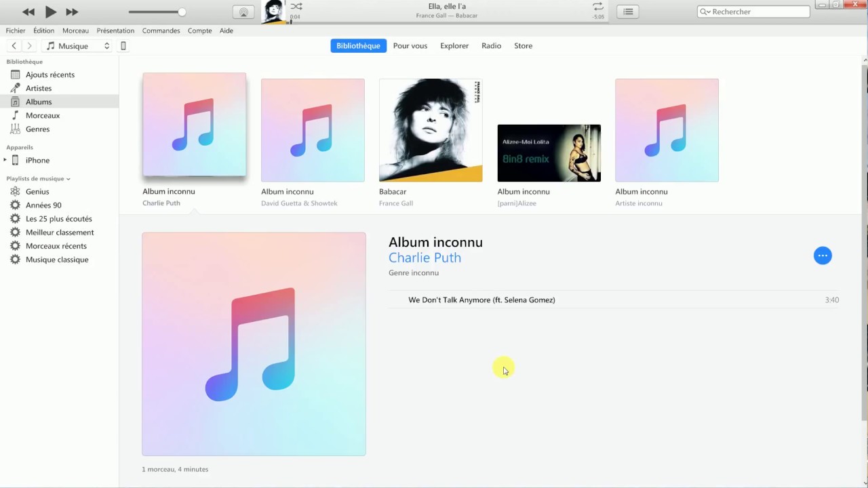Click the now playing album artwork thumbnail

[x=273, y=12]
